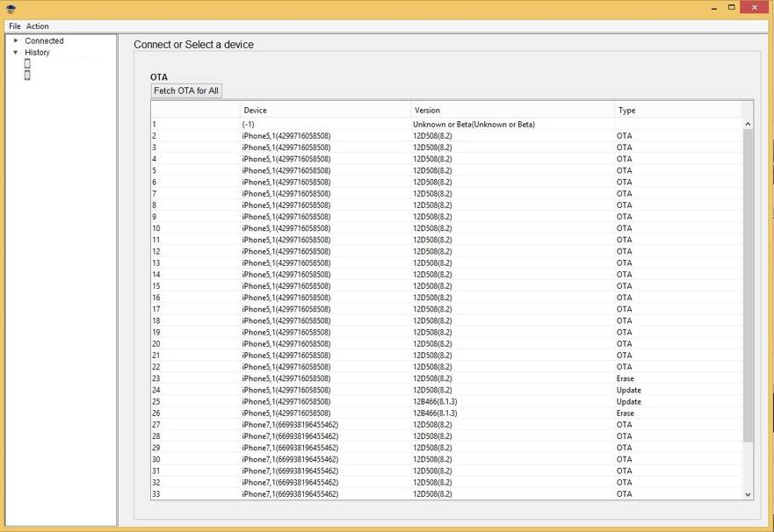The height and width of the screenshot is (532, 774).
Task: Click the version cell in row 30
Action: click(x=432, y=459)
